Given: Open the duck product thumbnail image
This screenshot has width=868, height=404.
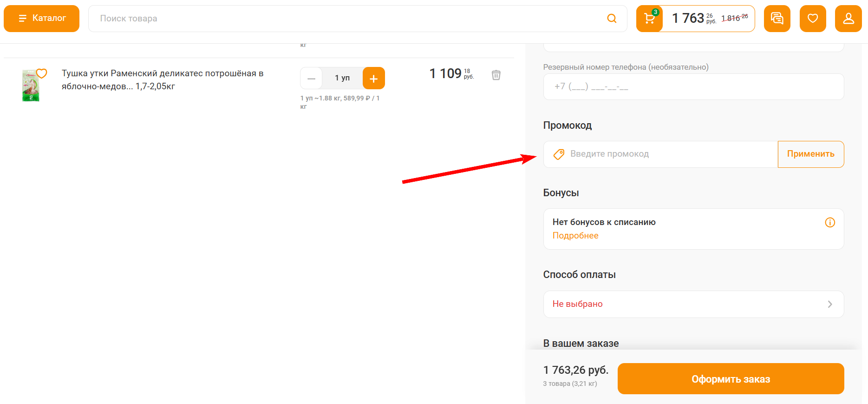Looking at the screenshot, I should click(x=31, y=86).
